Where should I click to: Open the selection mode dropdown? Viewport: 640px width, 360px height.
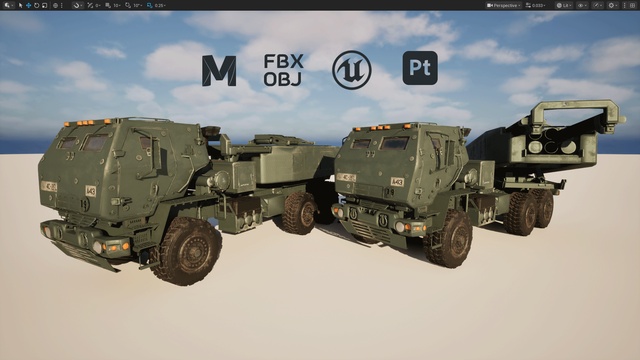pyautogui.click(x=9, y=5)
